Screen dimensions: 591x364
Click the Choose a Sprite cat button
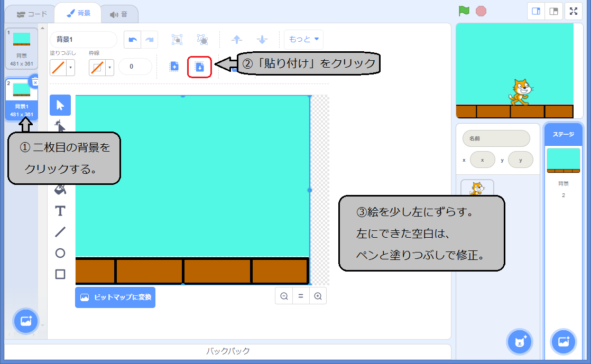(520, 342)
